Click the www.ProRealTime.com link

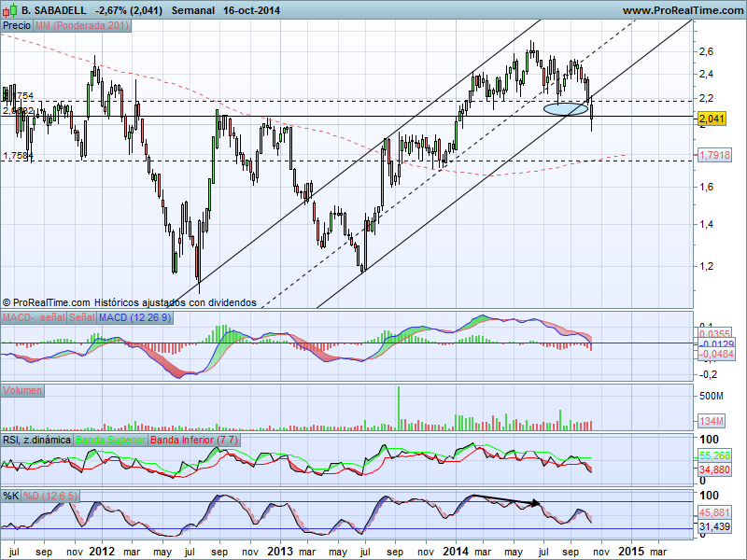click(683, 10)
